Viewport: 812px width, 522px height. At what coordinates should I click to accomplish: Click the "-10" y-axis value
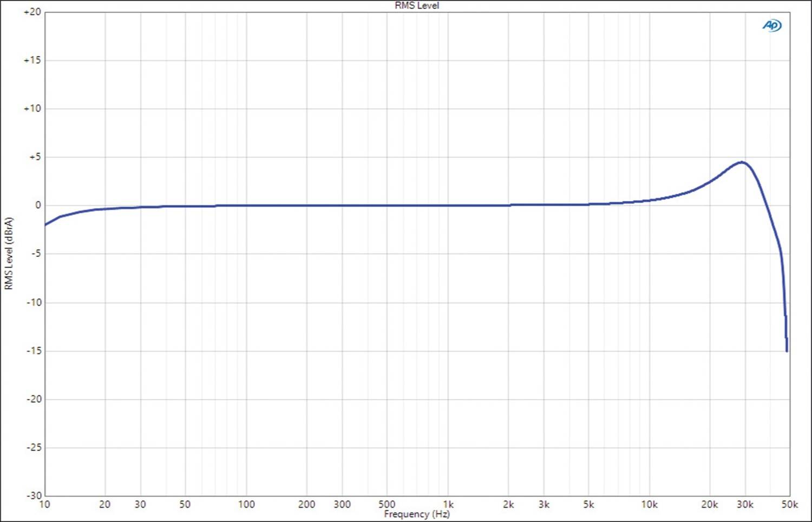click(34, 302)
